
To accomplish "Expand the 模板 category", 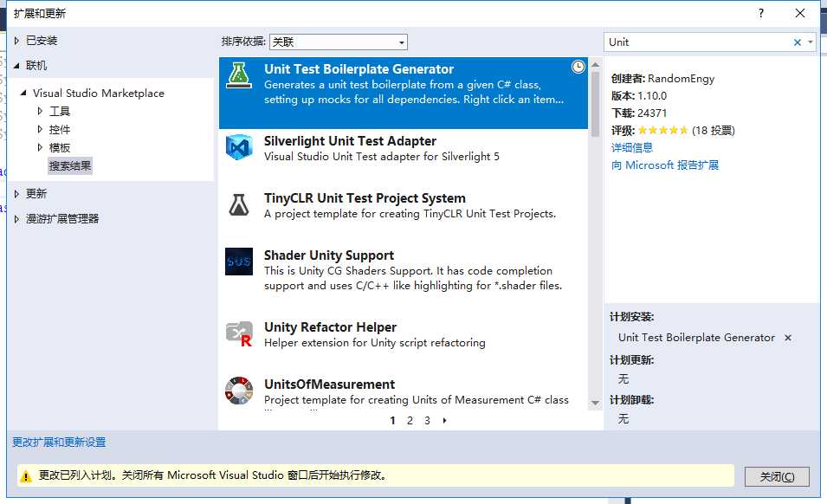I will click(x=40, y=147).
